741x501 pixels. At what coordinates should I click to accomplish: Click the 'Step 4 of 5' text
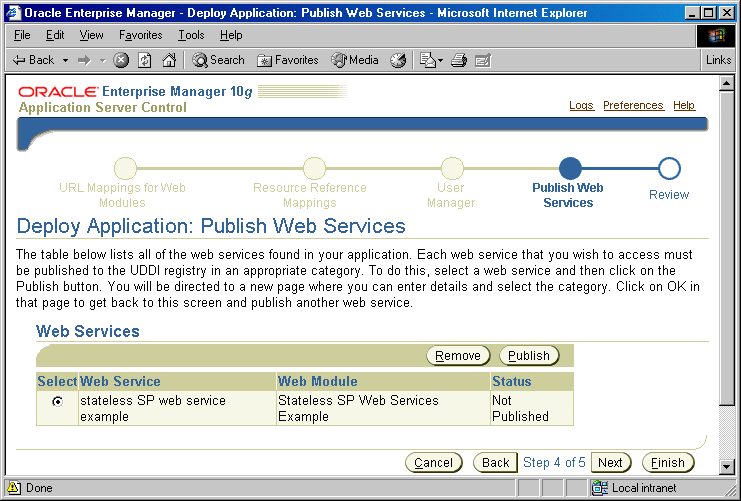(x=554, y=463)
